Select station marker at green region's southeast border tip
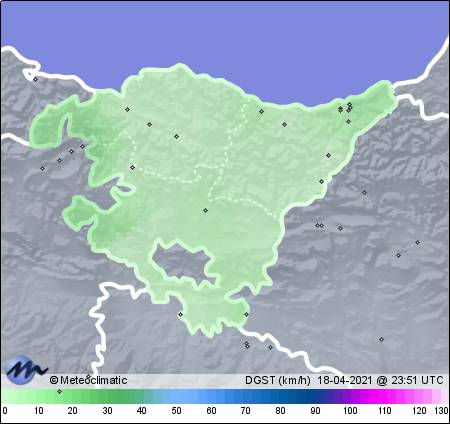Viewport: 450px width, 424px height. click(247, 314)
